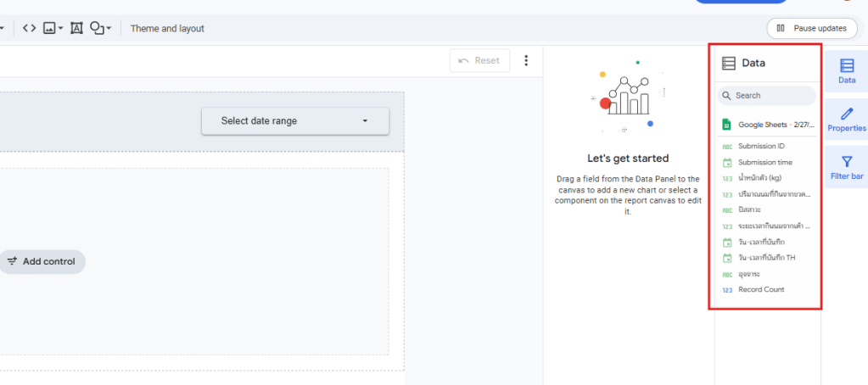Click the URL embed code icon

pyautogui.click(x=29, y=28)
